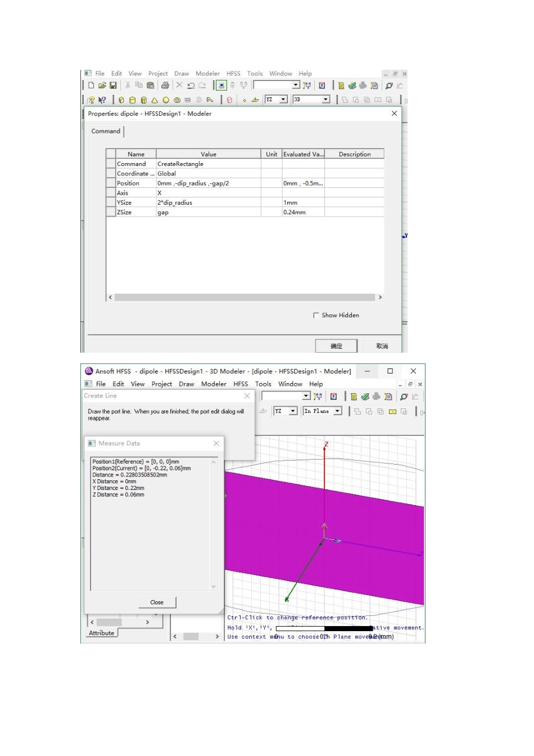Click 取消 (Cancel) button in Properties dialog
The height and width of the screenshot is (756, 534).
tap(382, 346)
